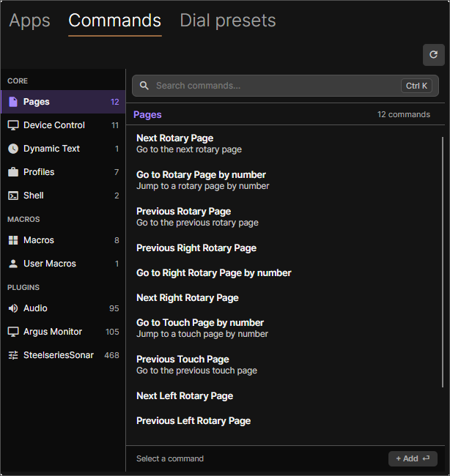Click the Audio label in sidebar

coord(35,308)
